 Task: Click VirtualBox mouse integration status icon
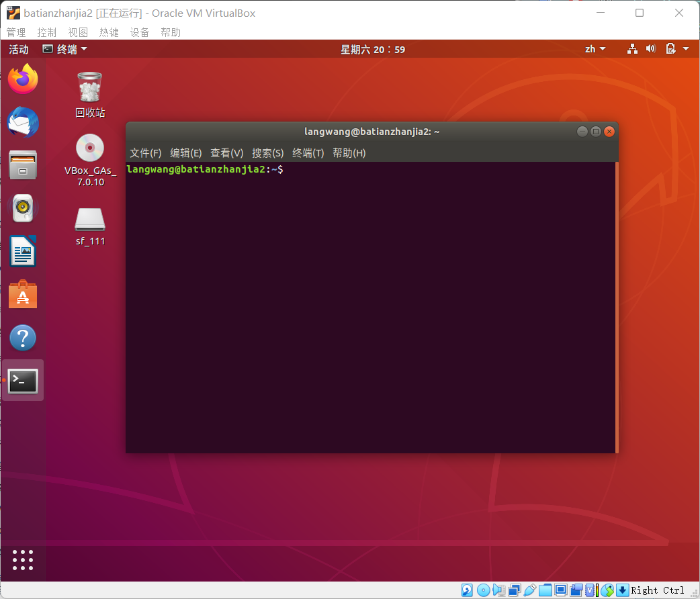(607, 590)
